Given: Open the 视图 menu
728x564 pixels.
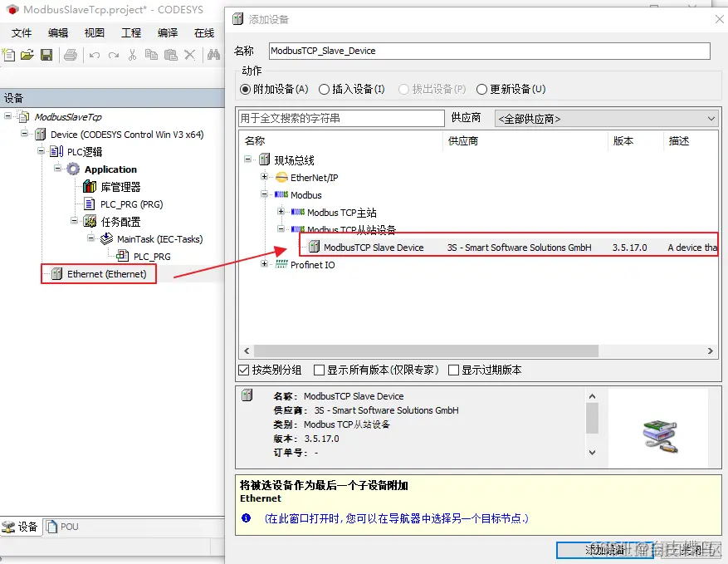Looking at the screenshot, I should click(x=95, y=33).
